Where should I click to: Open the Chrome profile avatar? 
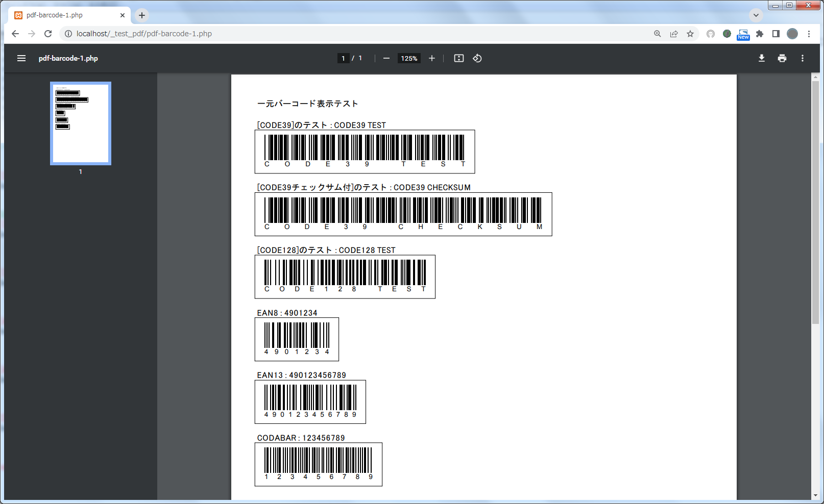click(x=792, y=34)
